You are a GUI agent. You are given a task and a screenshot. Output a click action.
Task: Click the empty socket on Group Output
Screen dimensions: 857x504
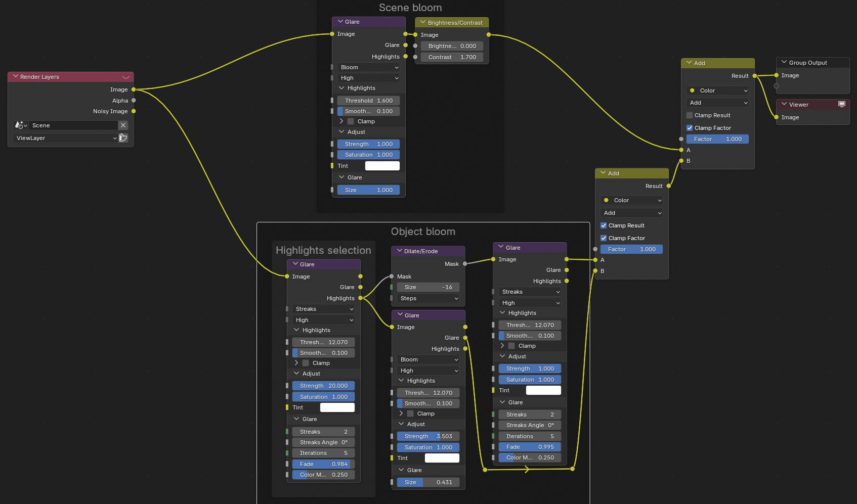click(x=777, y=86)
